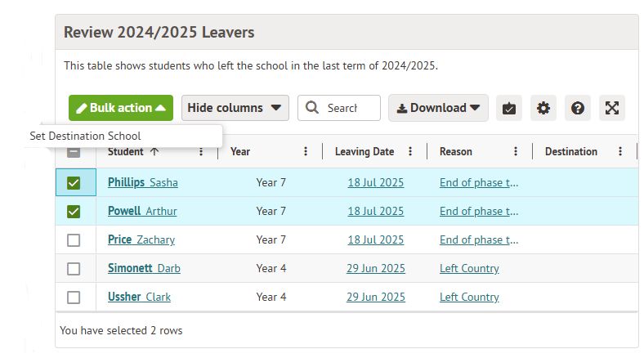Expand table to fullscreen
This screenshot has height=358, width=644.
612,108
